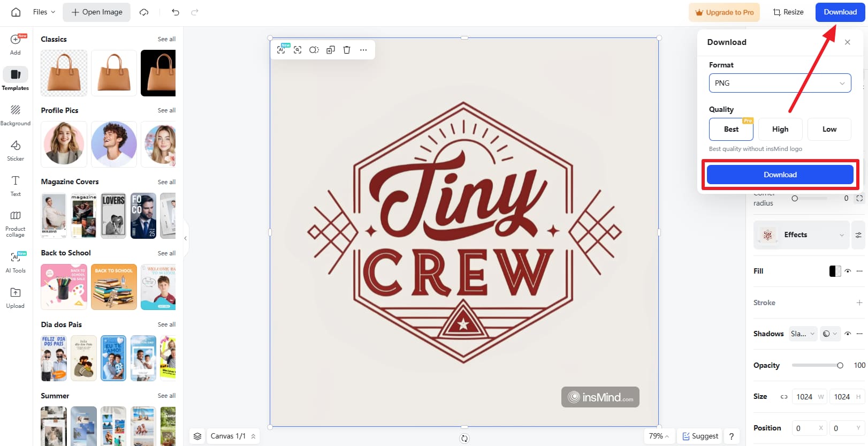Open more options on image toolbar

(x=363, y=50)
